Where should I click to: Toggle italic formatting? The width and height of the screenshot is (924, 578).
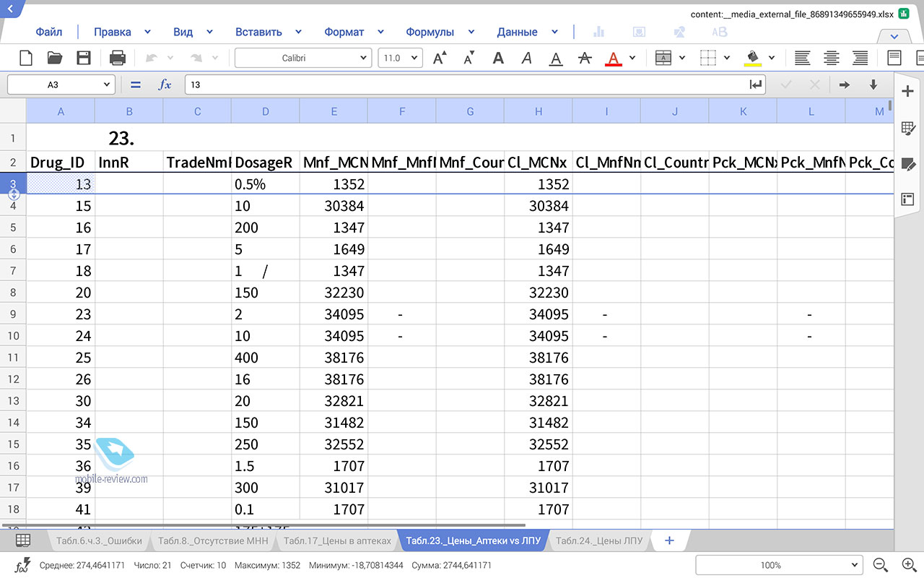[527, 58]
